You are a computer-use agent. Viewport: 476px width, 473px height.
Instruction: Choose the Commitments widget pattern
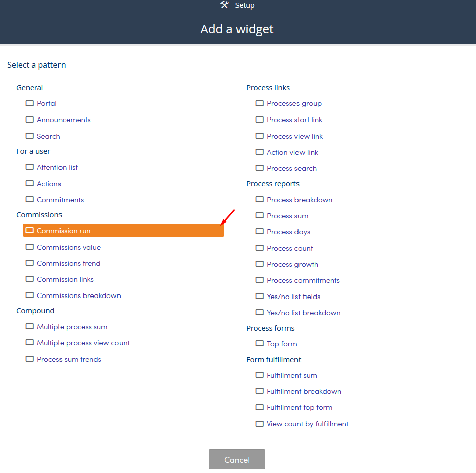[x=61, y=200]
